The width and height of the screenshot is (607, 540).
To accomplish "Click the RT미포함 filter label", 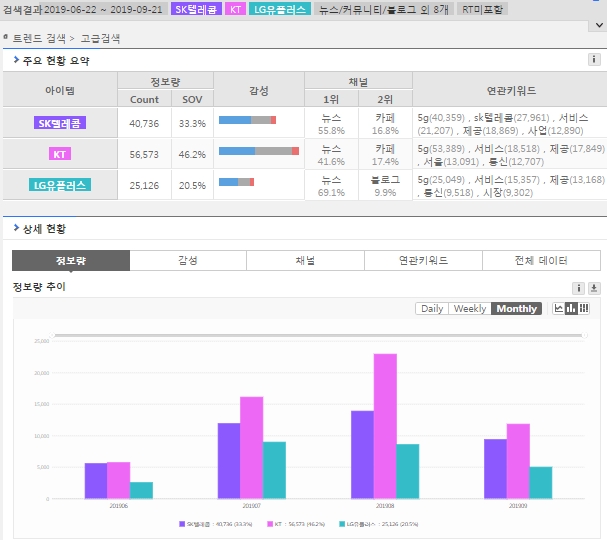I will 482,9.
